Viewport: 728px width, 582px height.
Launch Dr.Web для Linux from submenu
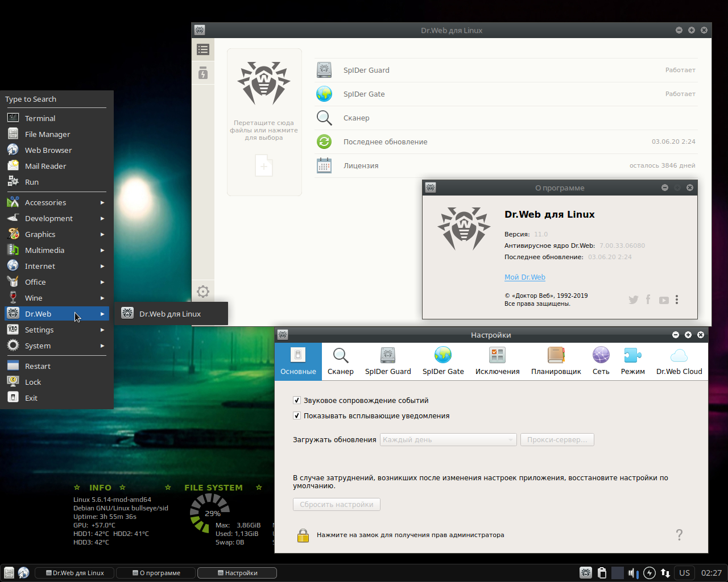(x=171, y=314)
